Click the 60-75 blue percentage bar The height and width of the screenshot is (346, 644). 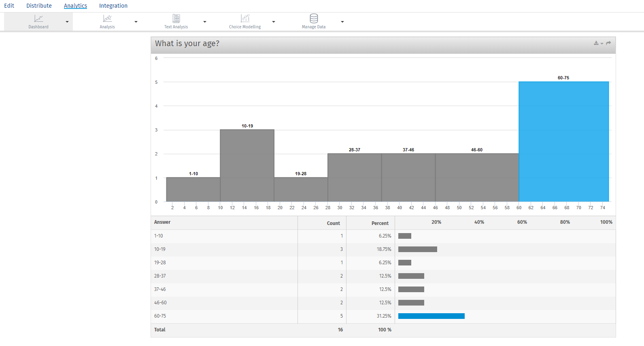pyautogui.click(x=431, y=316)
